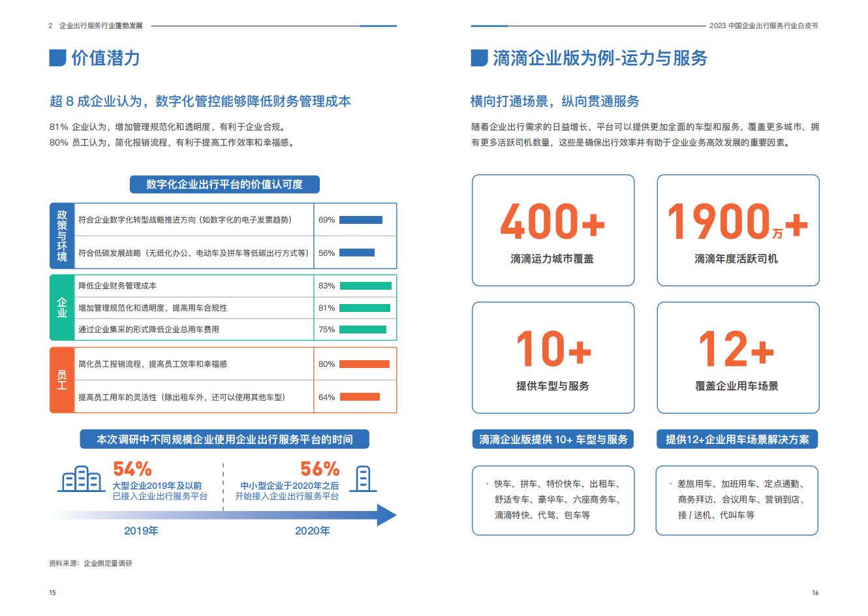The height and width of the screenshot is (616, 868).
Task: Click header 企业出行服务行业蓬勃发展
Action: (101, 25)
